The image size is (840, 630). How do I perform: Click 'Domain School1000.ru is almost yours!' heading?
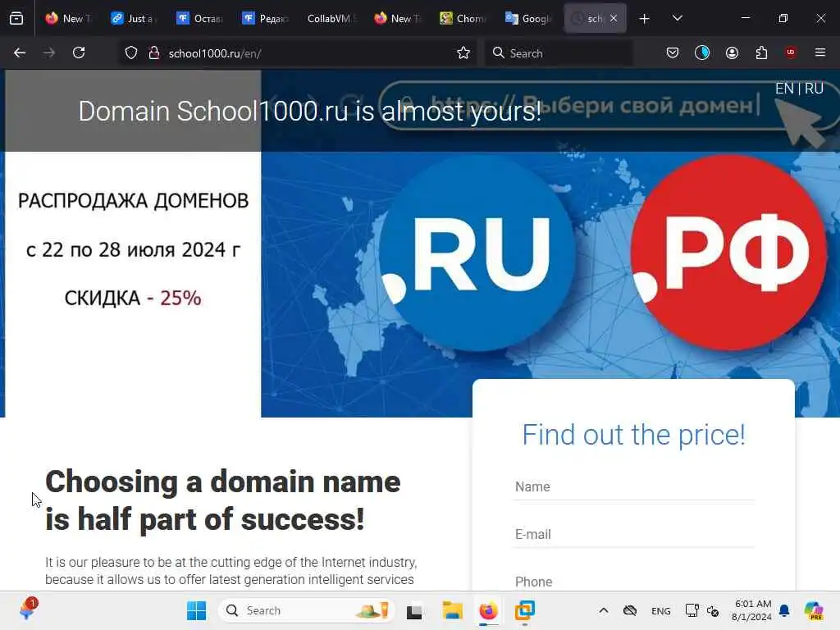pos(309,112)
